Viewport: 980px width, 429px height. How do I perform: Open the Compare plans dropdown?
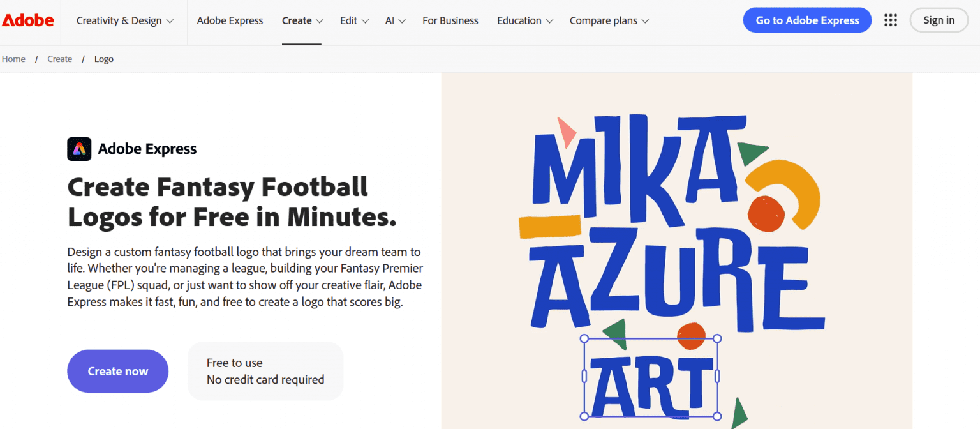point(609,20)
